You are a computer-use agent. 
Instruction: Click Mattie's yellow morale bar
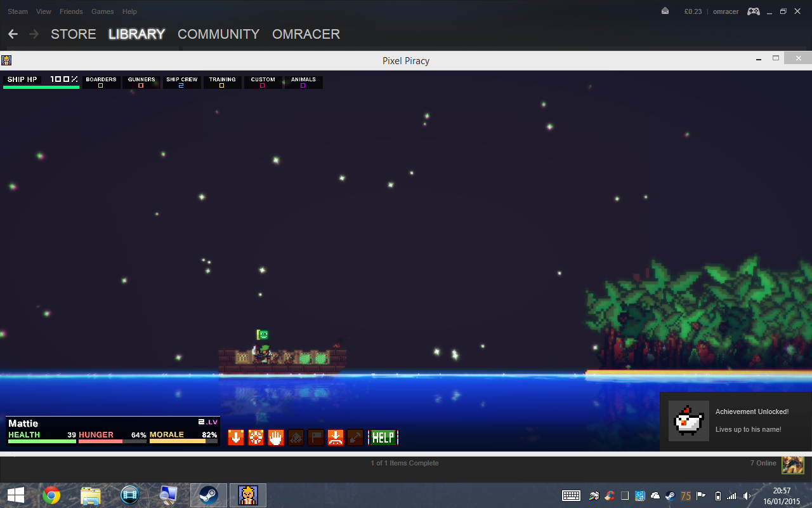pos(183,441)
